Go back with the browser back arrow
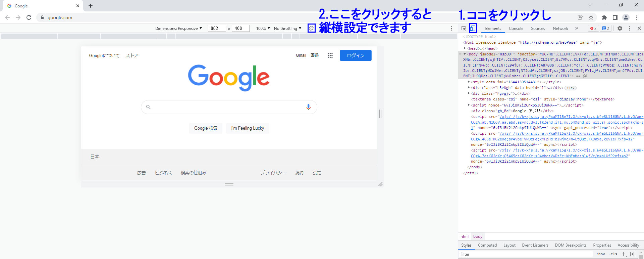The height and width of the screenshot is (259, 644). (7, 17)
